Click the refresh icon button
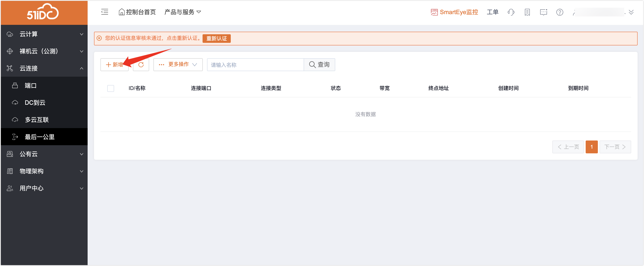This screenshot has height=266, width=644. click(x=141, y=65)
